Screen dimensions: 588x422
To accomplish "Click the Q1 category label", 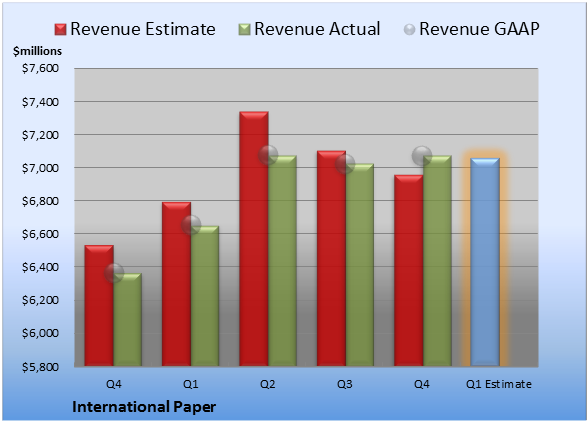I will [x=190, y=384].
